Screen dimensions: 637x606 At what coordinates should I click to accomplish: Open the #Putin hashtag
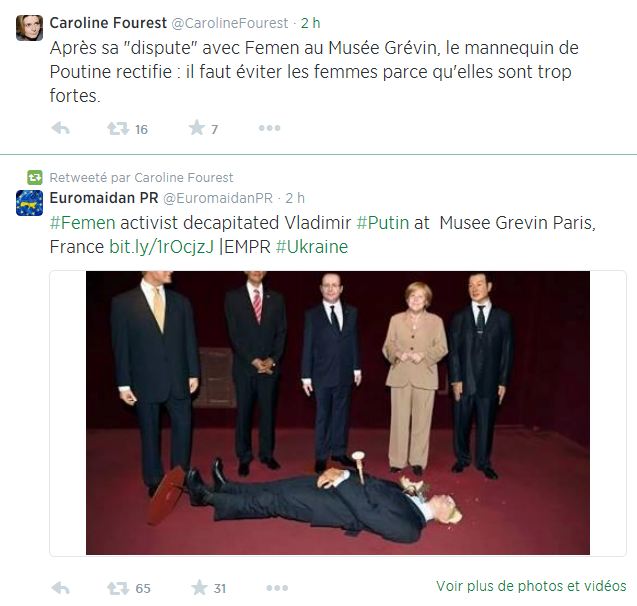383,223
